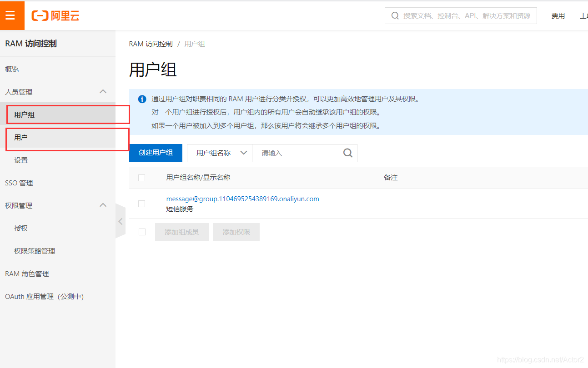Toggle the select-all checkbox in table header
This screenshot has height=368, width=588.
(142, 178)
